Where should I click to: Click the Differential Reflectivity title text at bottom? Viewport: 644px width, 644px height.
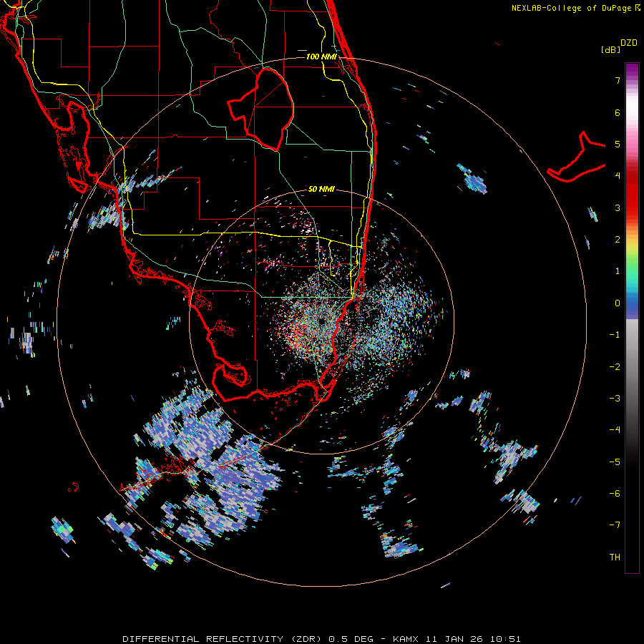tap(321, 639)
